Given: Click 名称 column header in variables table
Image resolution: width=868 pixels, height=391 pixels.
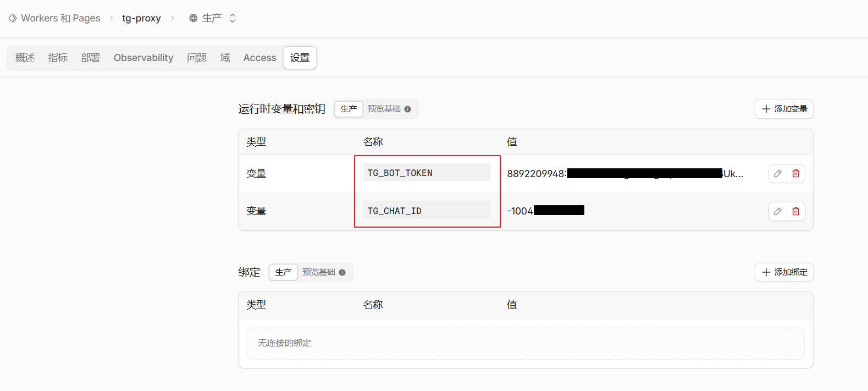Looking at the screenshot, I should coord(373,142).
